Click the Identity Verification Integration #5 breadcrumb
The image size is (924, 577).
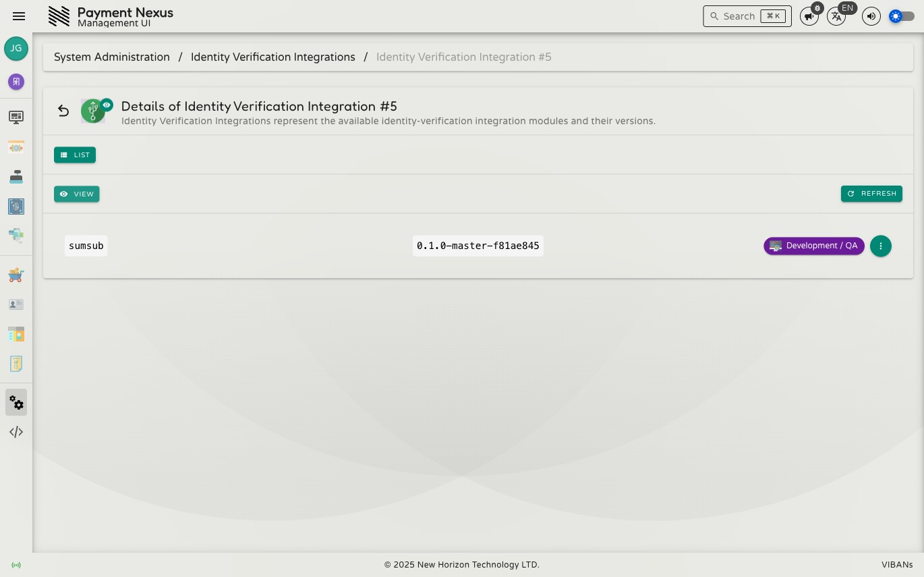point(464,57)
